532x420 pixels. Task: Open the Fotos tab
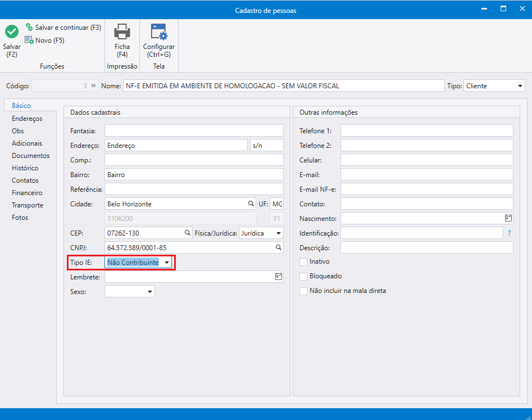(x=20, y=217)
